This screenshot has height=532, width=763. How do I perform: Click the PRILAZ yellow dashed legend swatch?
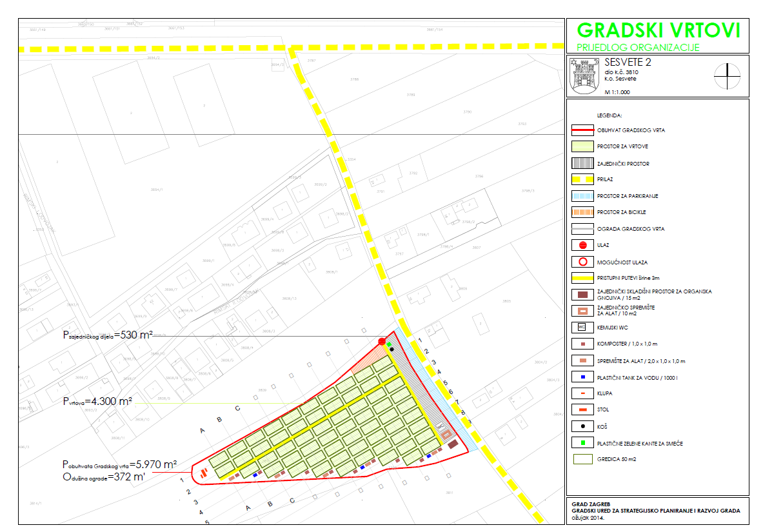(582, 180)
